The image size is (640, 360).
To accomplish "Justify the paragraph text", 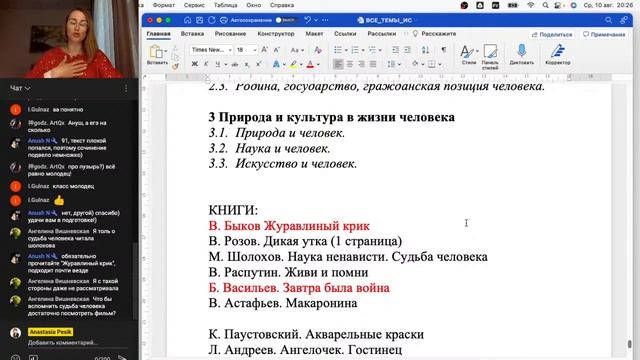I will point(373,64).
